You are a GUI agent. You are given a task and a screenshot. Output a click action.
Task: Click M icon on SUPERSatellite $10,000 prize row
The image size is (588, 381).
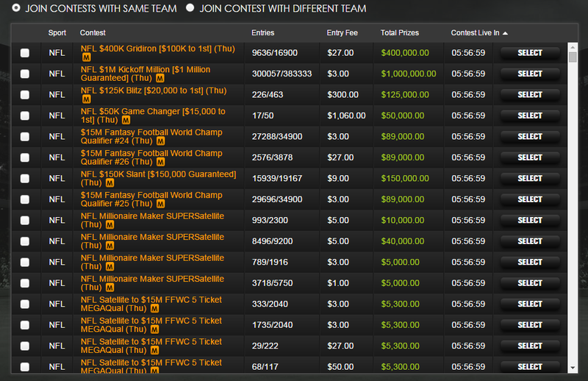point(110,225)
